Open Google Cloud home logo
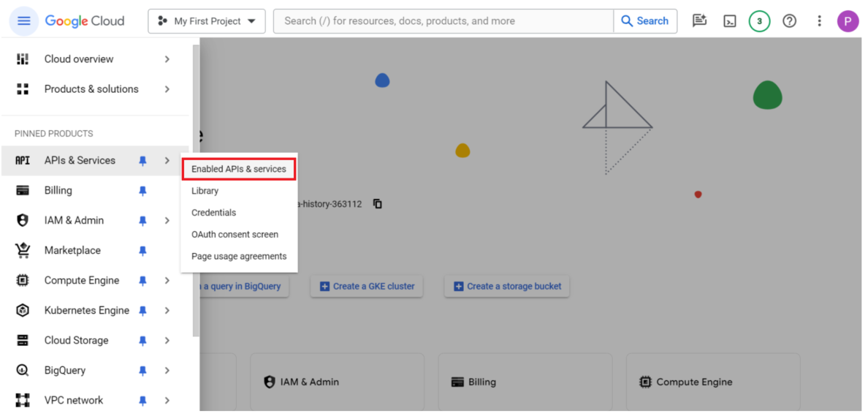The image size is (868, 419). (85, 21)
